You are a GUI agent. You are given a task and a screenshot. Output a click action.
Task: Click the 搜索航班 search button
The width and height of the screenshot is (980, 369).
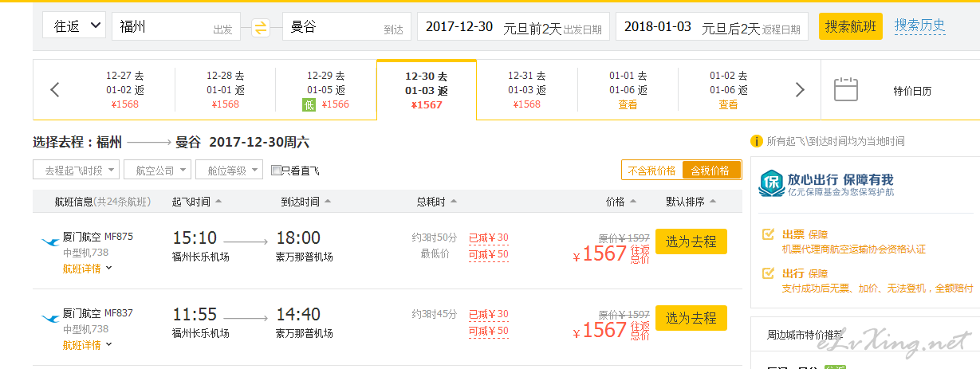pyautogui.click(x=850, y=26)
